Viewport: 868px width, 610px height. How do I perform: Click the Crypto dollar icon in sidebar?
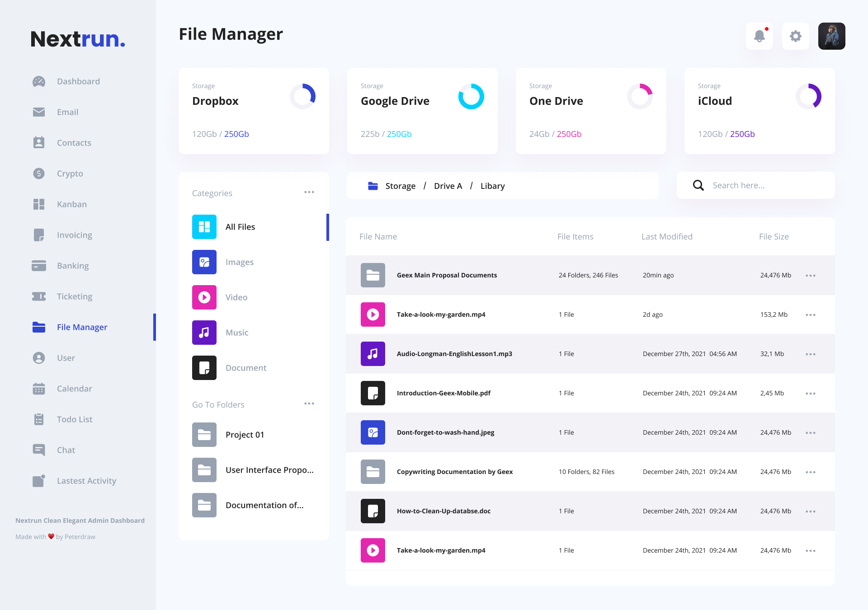(x=39, y=174)
